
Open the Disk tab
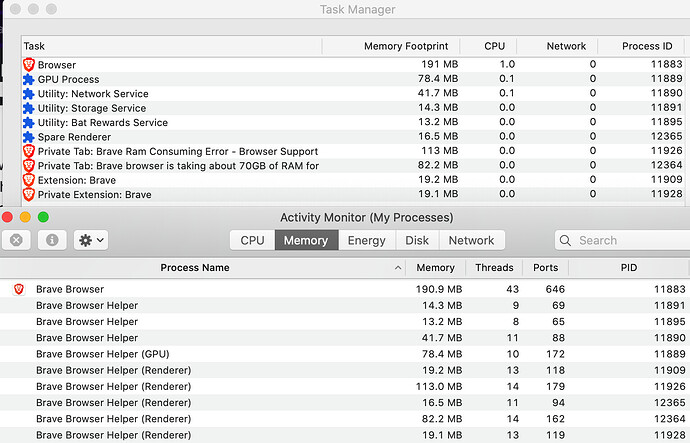[417, 240]
